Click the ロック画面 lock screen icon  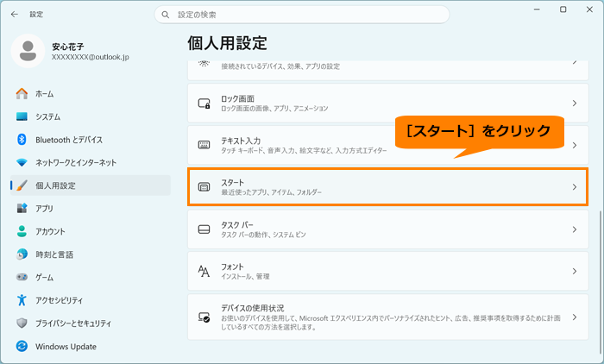click(204, 104)
